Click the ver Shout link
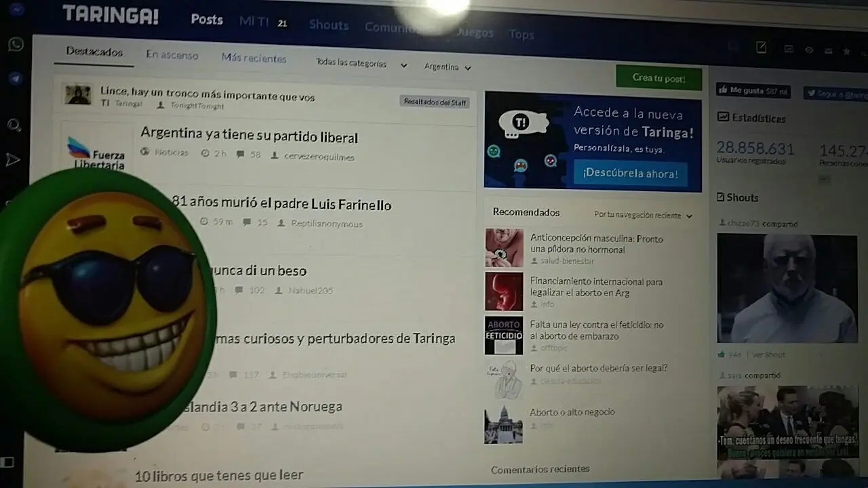The image size is (868, 488). point(768,354)
